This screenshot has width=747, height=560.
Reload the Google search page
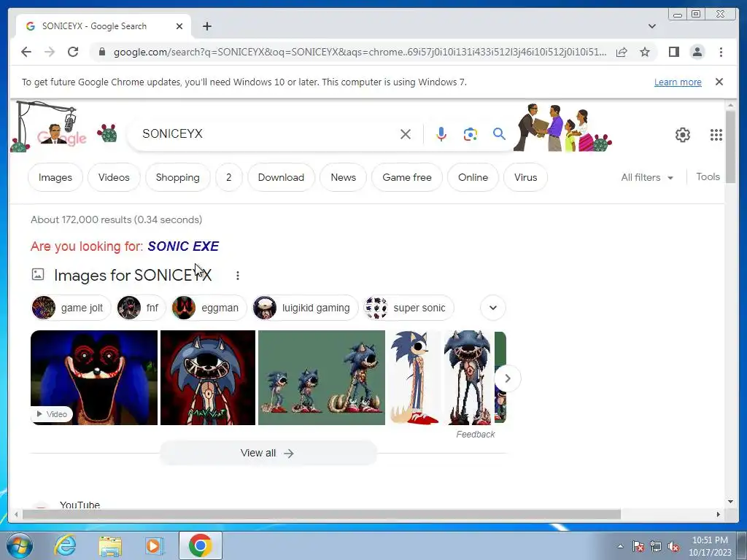coord(73,52)
